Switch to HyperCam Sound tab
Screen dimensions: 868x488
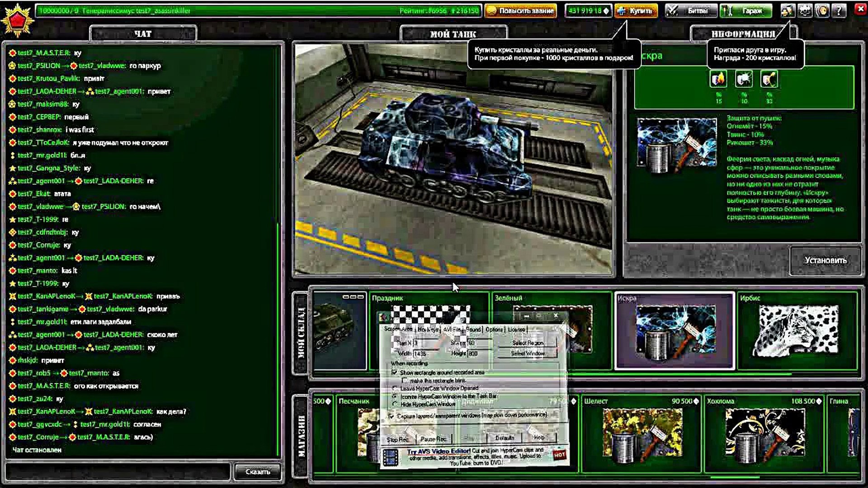(x=473, y=329)
